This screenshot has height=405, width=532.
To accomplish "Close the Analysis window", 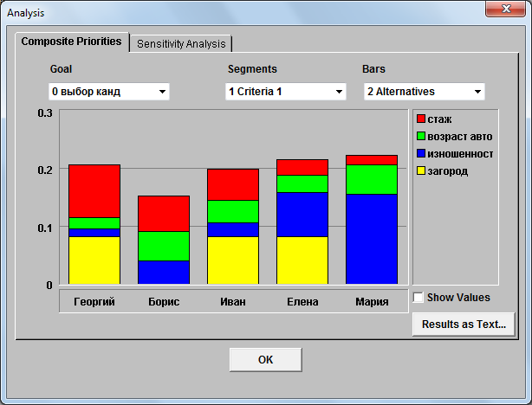I will tap(505, 8).
